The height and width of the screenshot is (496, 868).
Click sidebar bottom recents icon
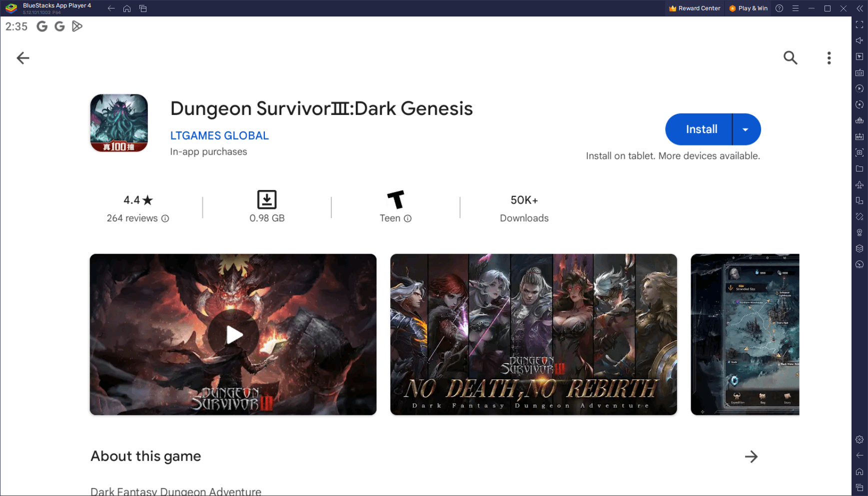tap(860, 487)
